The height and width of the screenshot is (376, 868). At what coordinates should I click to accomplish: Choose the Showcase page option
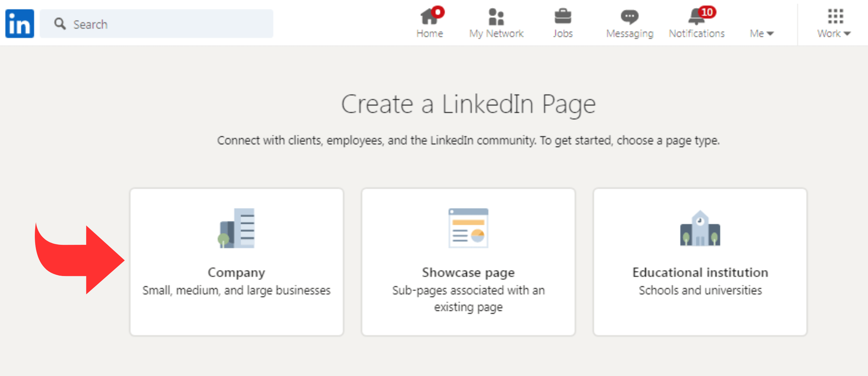click(468, 262)
